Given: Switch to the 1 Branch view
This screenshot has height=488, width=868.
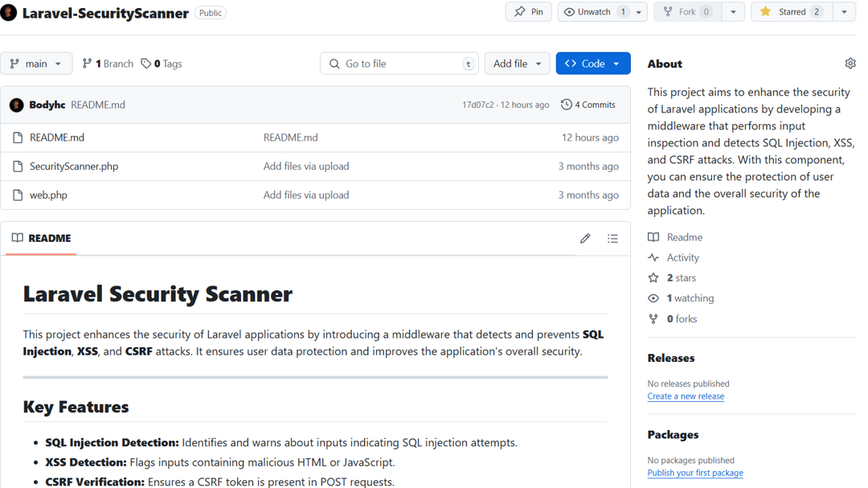Looking at the screenshot, I should pyautogui.click(x=107, y=63).
